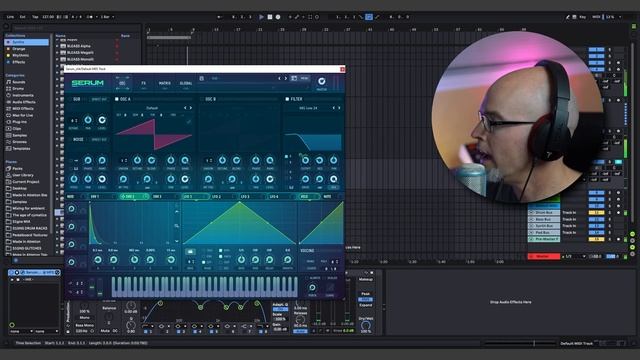Expand the BLEASS Monolit entry

(57, 59)
